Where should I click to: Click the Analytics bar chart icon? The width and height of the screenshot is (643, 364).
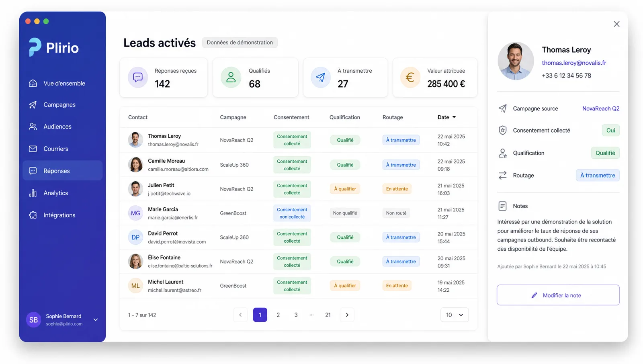pos(33,193)
